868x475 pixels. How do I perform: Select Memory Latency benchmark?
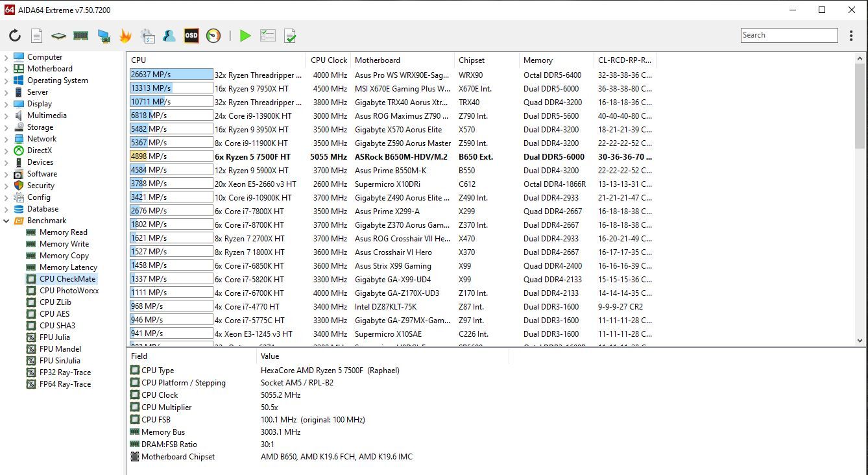(68, 267)
